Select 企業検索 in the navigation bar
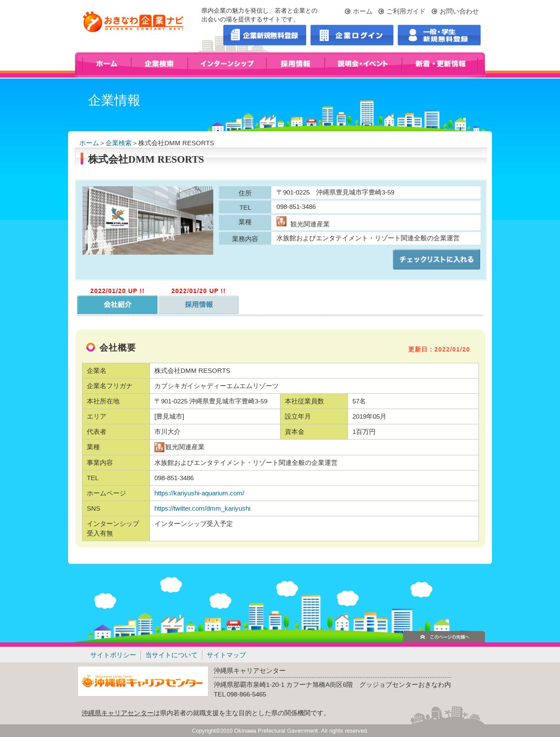The height and width of the screenshot is (737, 560). point(159,64)
